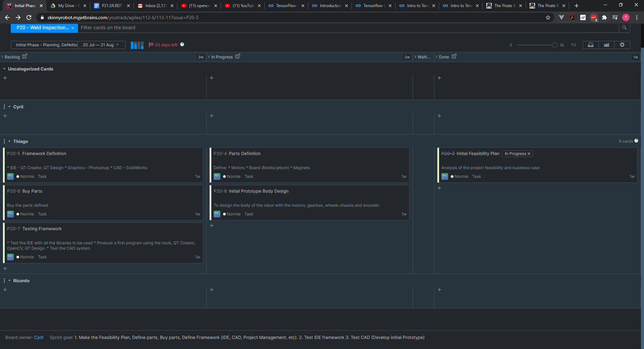Open board settings gear icon
Viewport: 644px width, 349px height.
coord(622,45)
